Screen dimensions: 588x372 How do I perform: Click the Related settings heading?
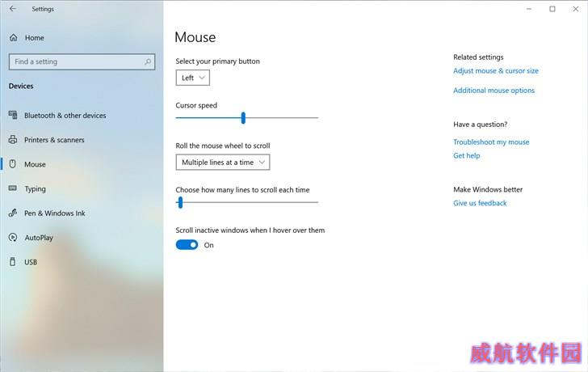(x=478, y=57)
